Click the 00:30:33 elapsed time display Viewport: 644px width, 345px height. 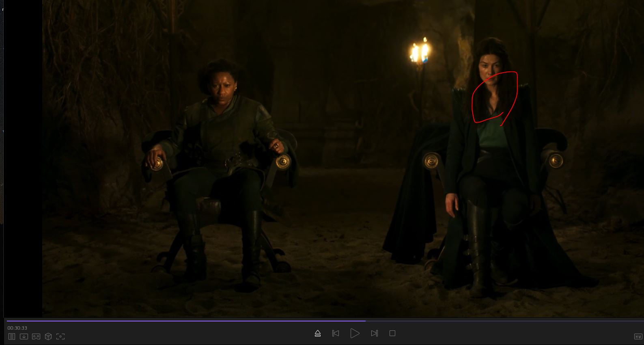pos(17,328)
